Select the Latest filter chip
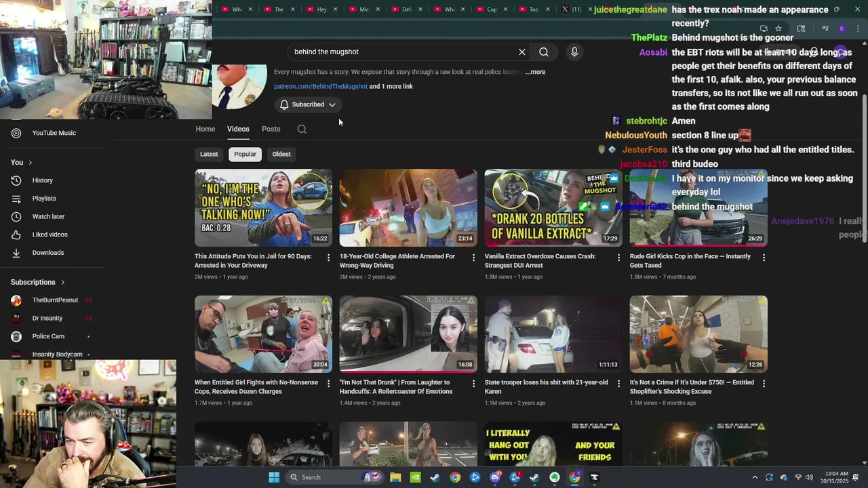 pos(209,154)
